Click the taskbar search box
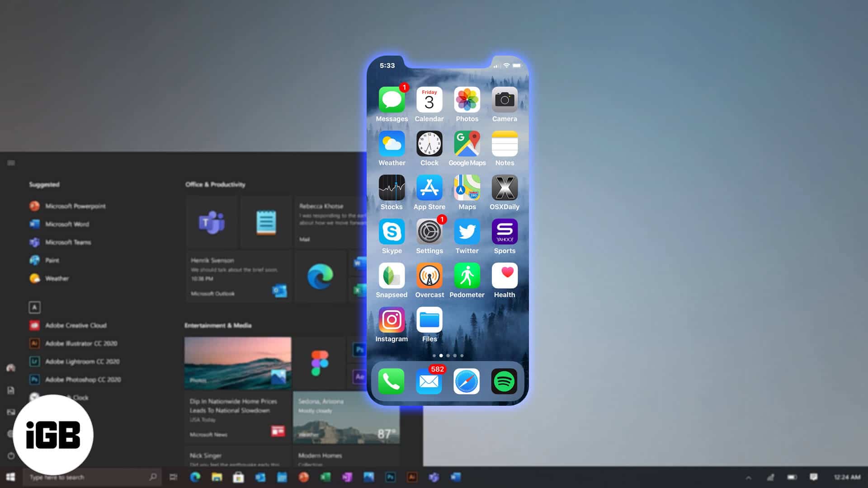Viewport: 868px width, 488px height. coord(93,477)
